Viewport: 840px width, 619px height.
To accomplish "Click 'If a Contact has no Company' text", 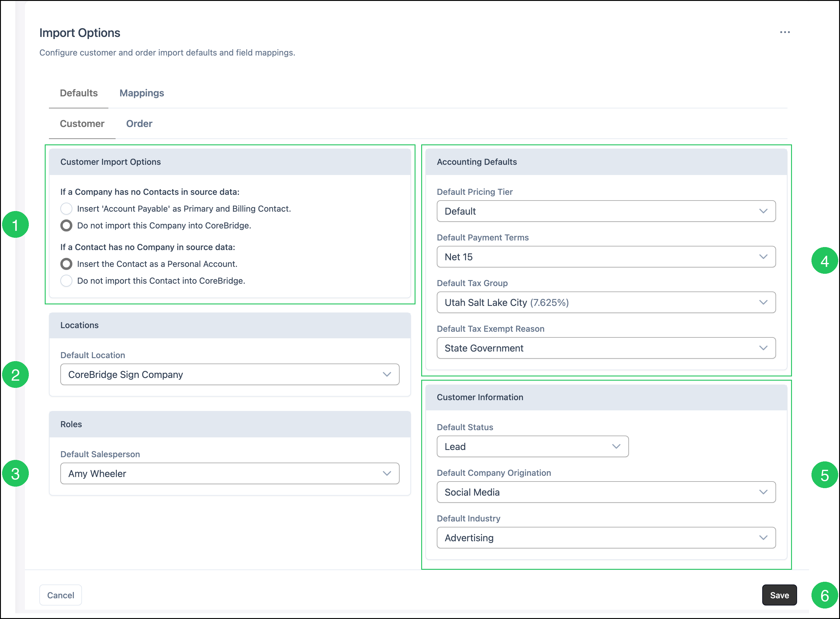I will coord(148,247).
